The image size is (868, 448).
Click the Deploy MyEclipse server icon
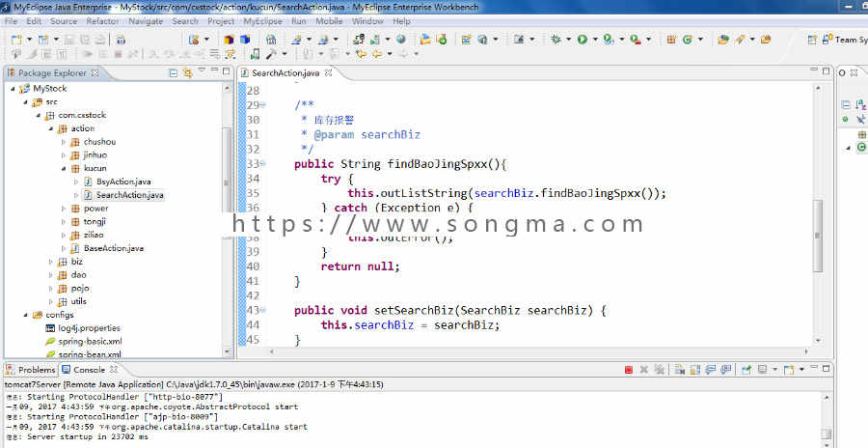[x=359, y=40]
